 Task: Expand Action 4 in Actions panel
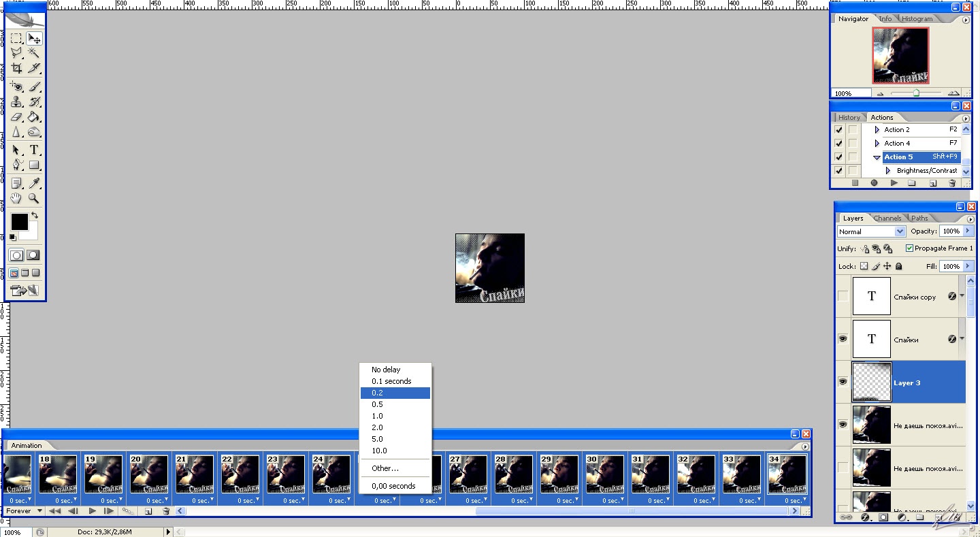(877, 143)
